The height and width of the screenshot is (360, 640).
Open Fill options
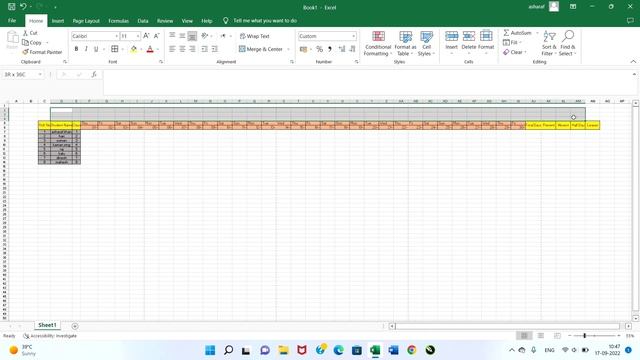512,42
